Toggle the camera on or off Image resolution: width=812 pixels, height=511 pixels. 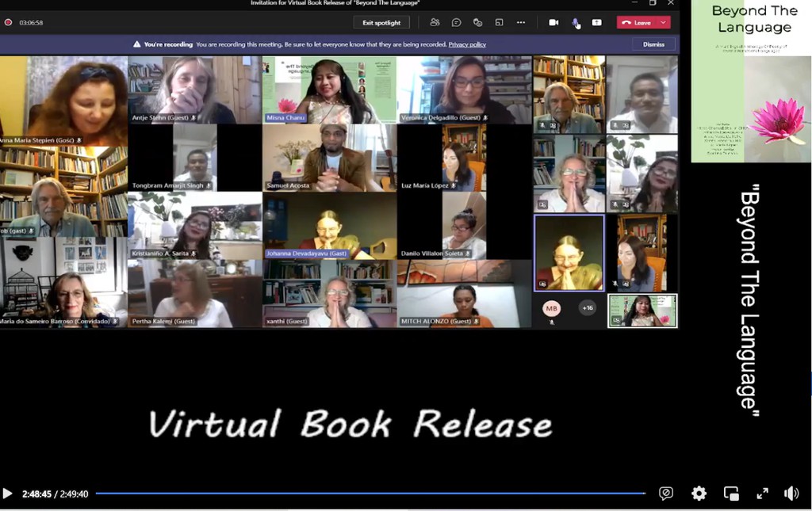(553, 22)
